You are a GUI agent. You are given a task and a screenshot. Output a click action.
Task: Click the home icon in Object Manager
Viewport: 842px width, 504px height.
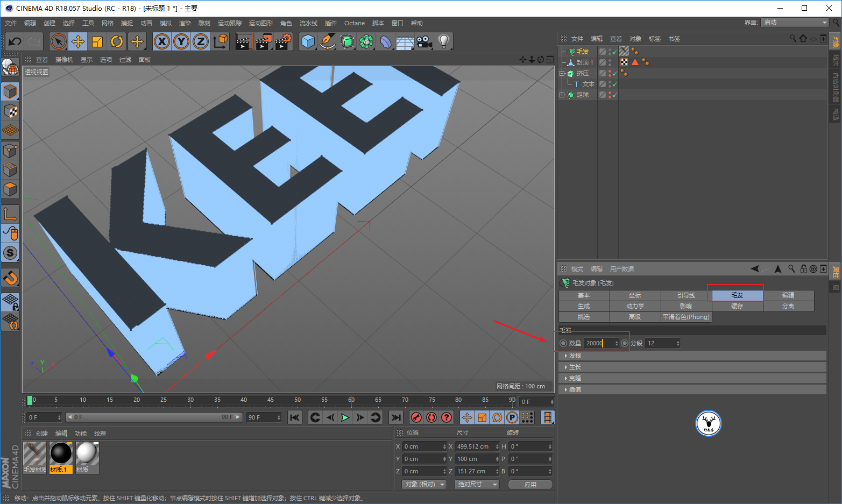(803, 39)
